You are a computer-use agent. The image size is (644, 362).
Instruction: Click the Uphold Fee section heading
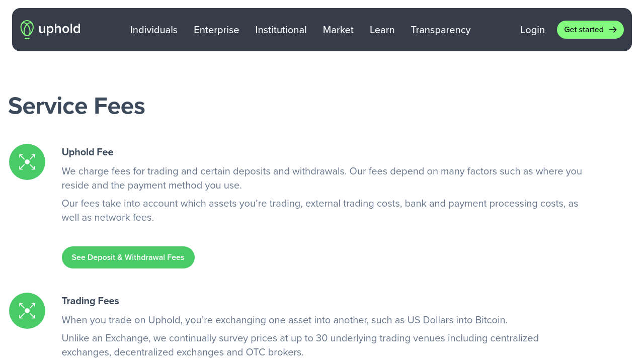[x=88, y=152]
